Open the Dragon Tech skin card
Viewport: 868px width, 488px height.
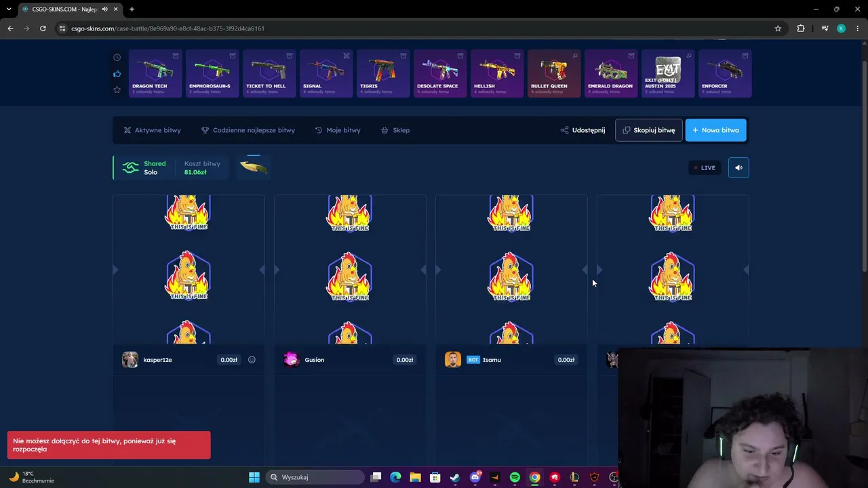(x=155, y=73)
